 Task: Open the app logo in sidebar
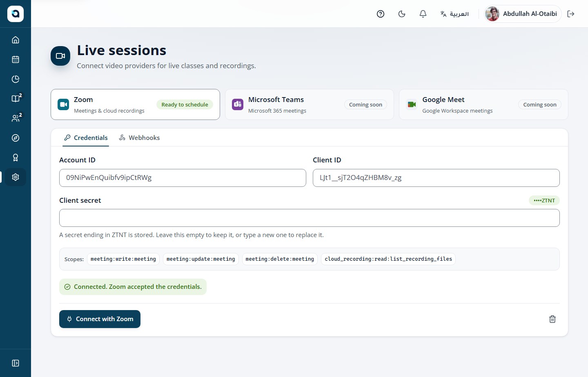tap(16, 14)
